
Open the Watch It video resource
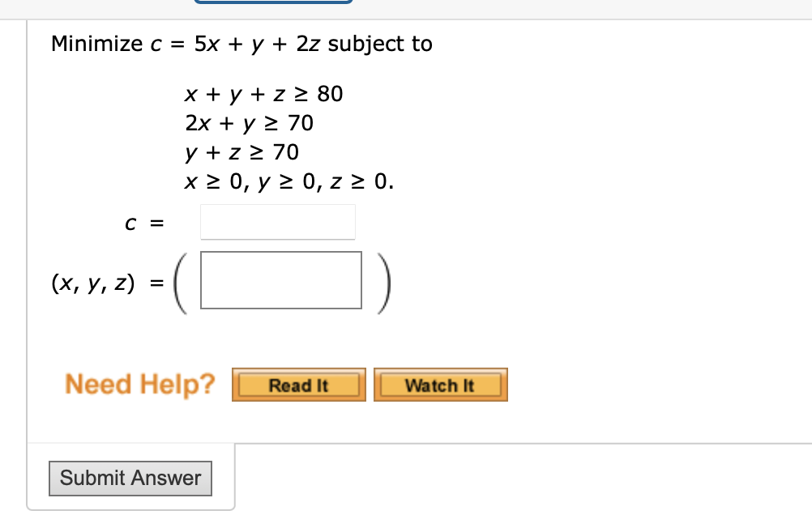[x=440, y=385]
